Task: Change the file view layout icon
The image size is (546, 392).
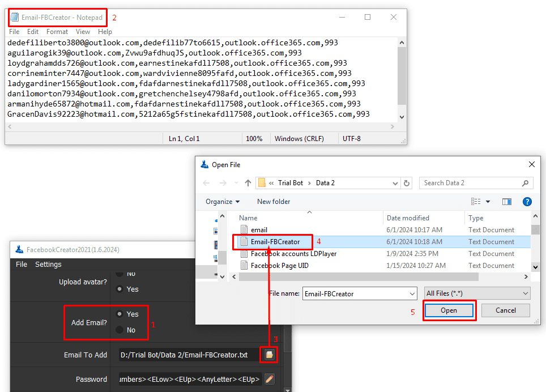Action: coord(476,201)
